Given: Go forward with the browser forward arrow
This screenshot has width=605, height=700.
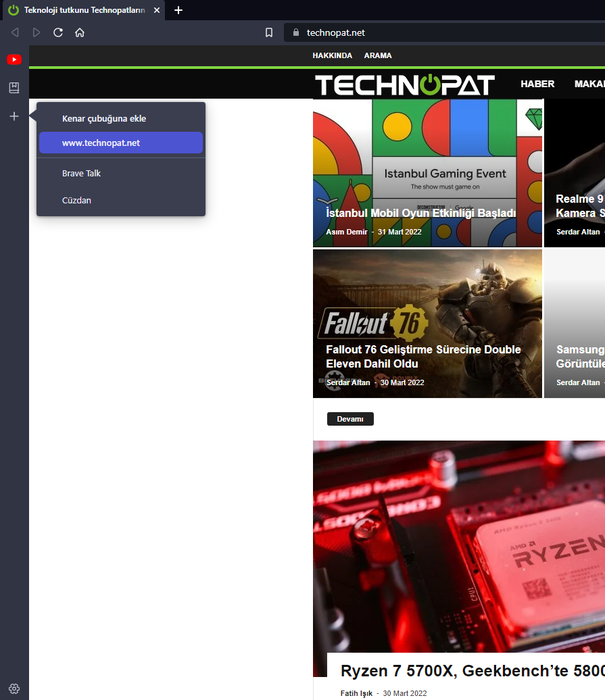Looking at the screenshot, I should (x=37, y=32).
